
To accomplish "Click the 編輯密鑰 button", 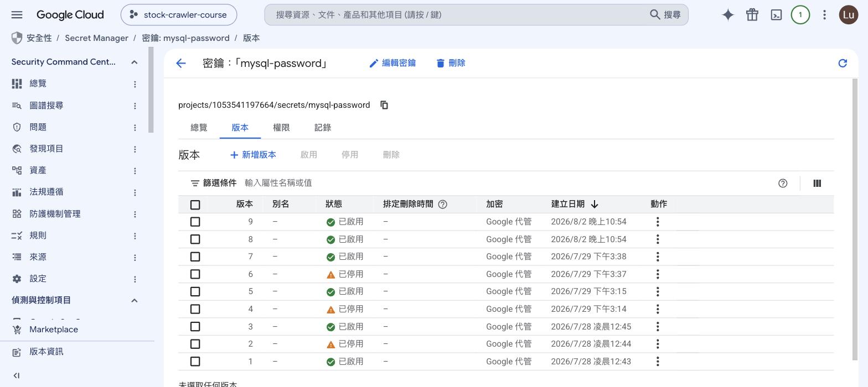I will pos(392,63).
